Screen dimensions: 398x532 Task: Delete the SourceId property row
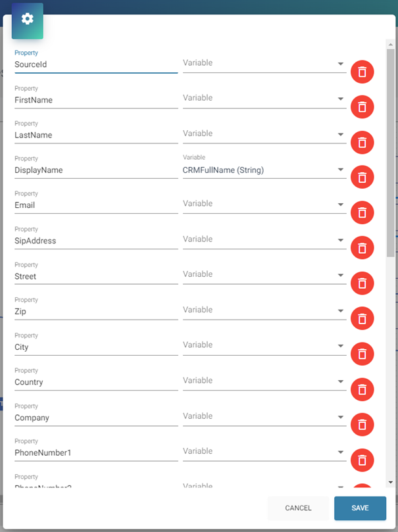(362, 72)
